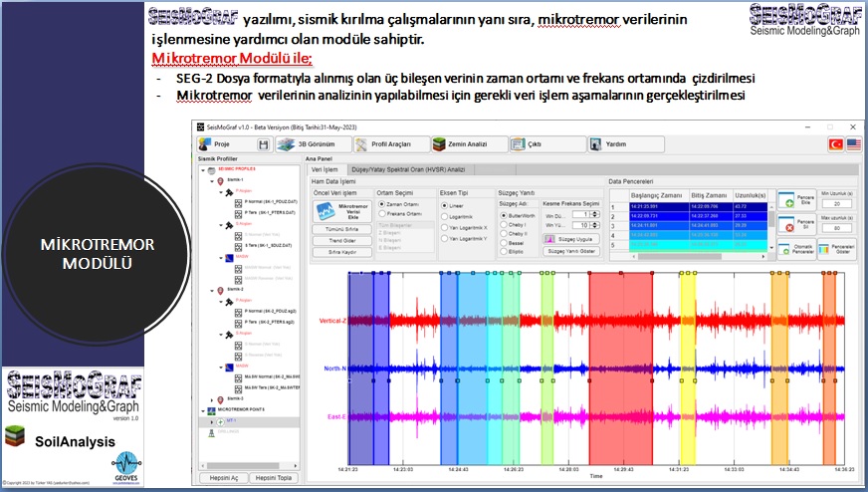Image resolution: width=868 pixels, height=492 pixels.
Task: Click the stepper on lower cutoff frequency field
Action: tap(595, 214)
